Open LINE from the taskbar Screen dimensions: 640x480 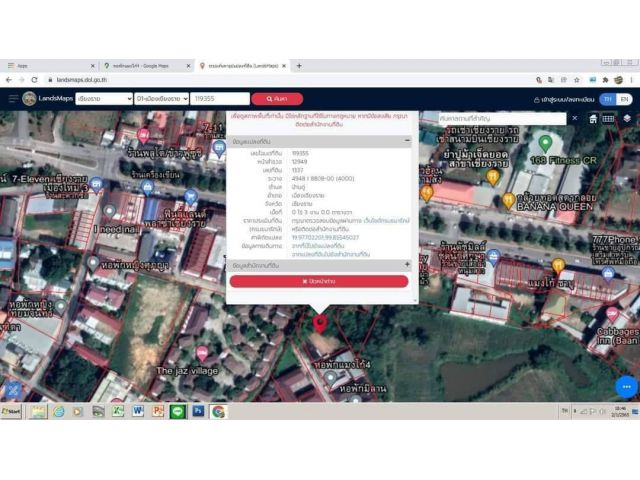178,411
